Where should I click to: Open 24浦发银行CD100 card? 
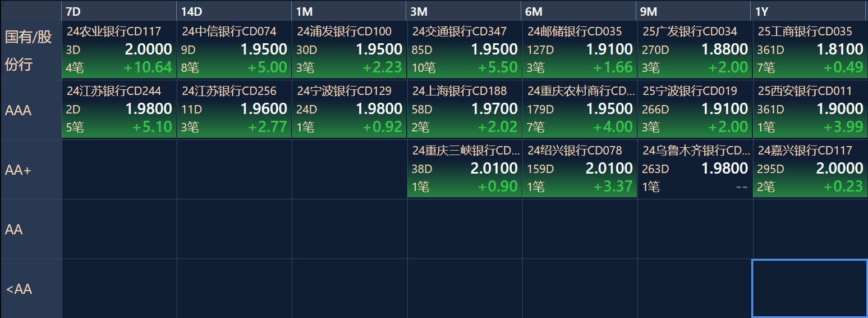click(x=350, y=49)
